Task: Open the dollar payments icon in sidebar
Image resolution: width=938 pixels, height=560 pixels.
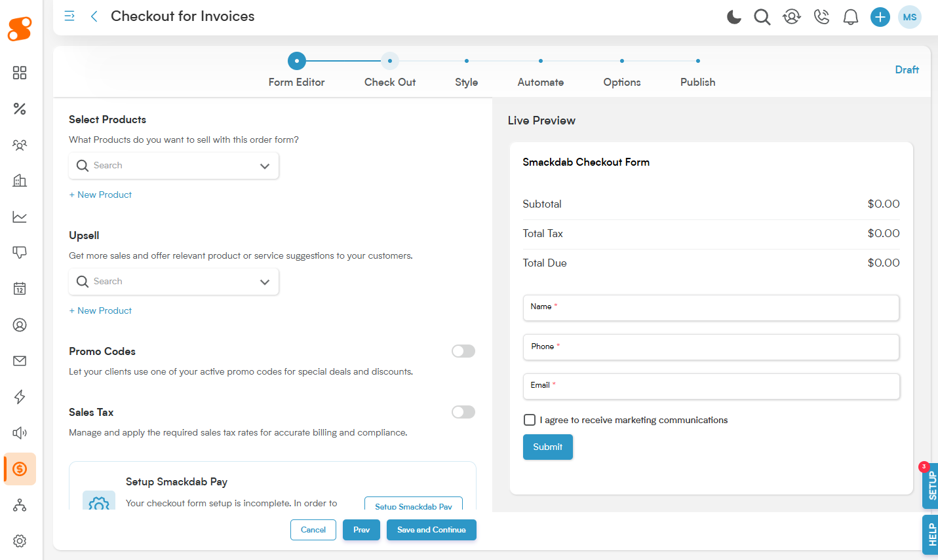Action: [20, 469]
